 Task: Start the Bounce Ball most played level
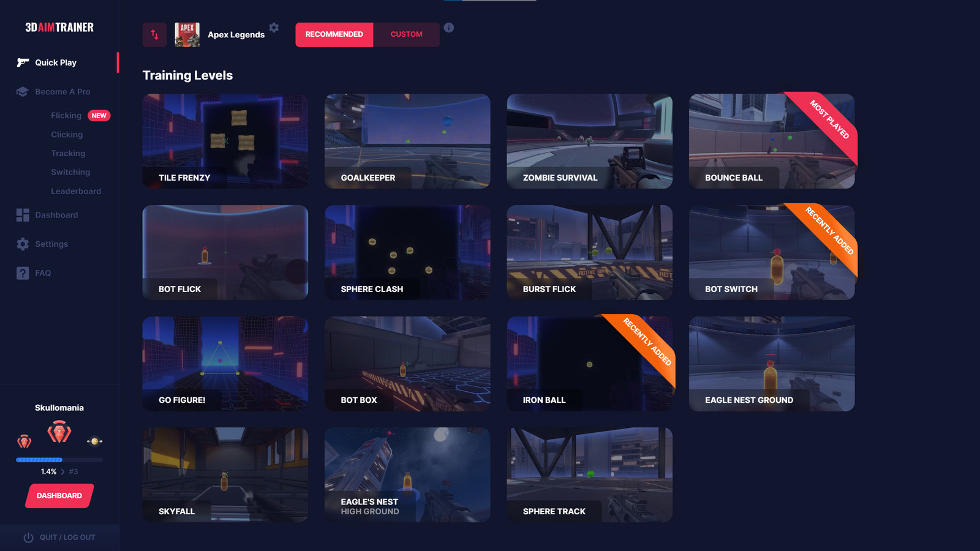(771, 141)
